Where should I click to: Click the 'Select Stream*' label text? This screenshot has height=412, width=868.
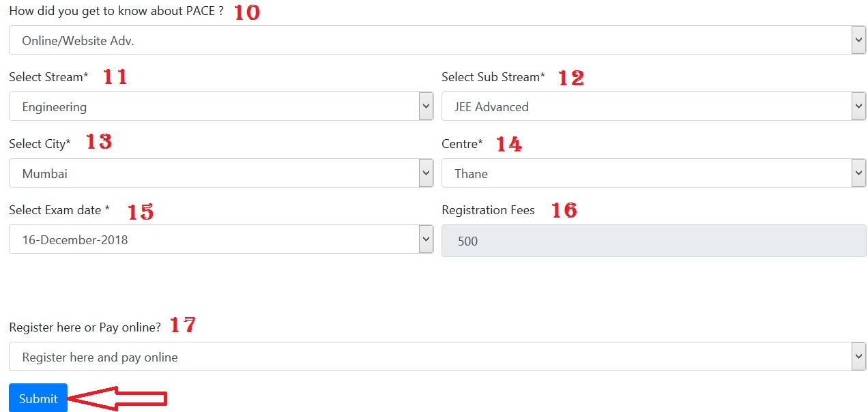[x=48, y=77]
